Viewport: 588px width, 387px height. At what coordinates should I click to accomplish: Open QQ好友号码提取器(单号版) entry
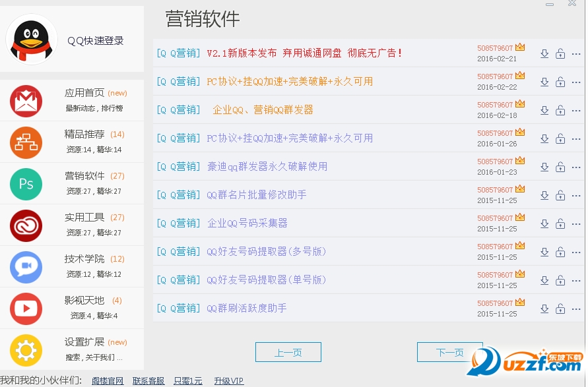(x=267, y=280)
